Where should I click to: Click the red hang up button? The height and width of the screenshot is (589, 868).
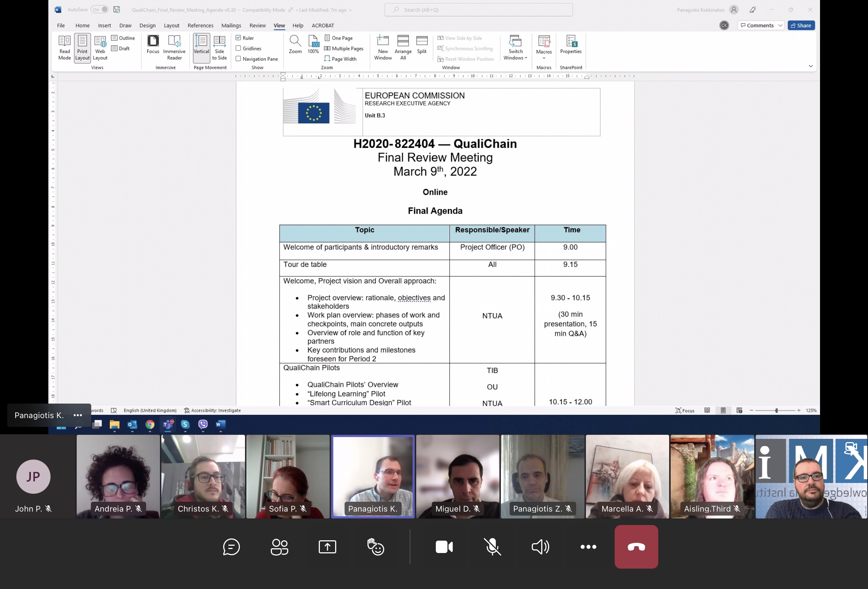(x=636, y=547)
